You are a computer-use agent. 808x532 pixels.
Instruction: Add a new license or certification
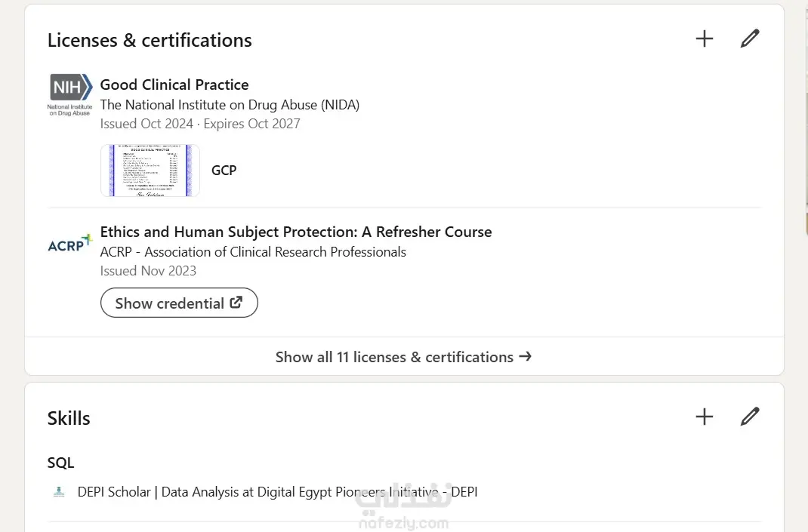[704, 39]
